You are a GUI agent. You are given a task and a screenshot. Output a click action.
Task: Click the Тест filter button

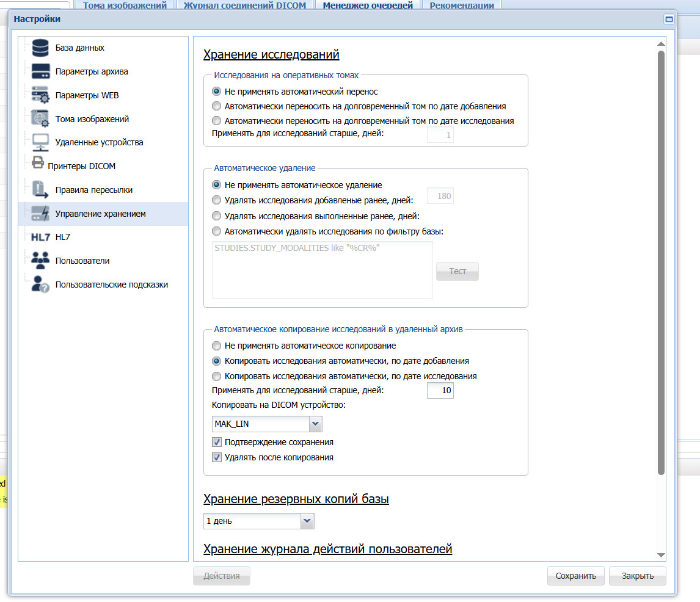pos(457,271)
